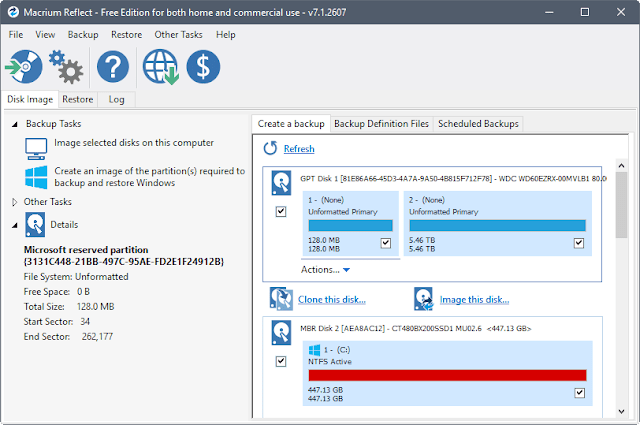This screenshot has height=425, width=640.
Task: Open the Actions... dropdown
Action: pyautogui.click(x=325, y=270)
